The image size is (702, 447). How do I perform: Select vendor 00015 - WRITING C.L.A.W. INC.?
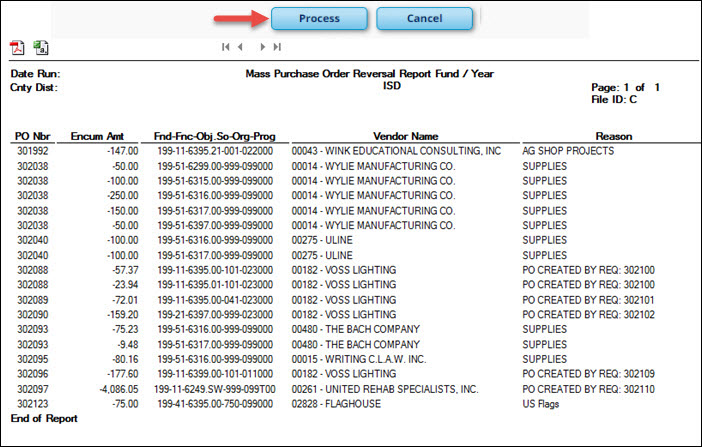pos(359,359)
